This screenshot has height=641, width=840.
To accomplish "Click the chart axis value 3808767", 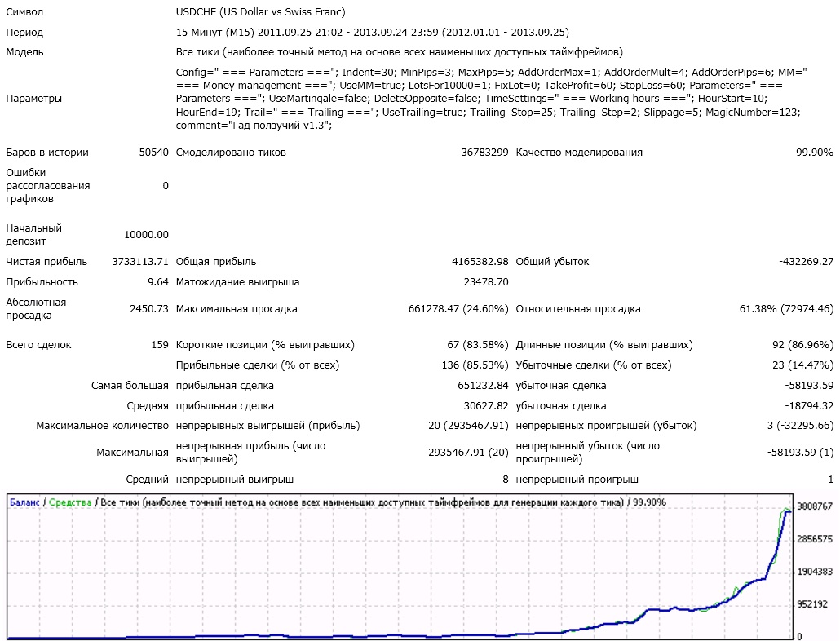I will [x=814, y=506].
